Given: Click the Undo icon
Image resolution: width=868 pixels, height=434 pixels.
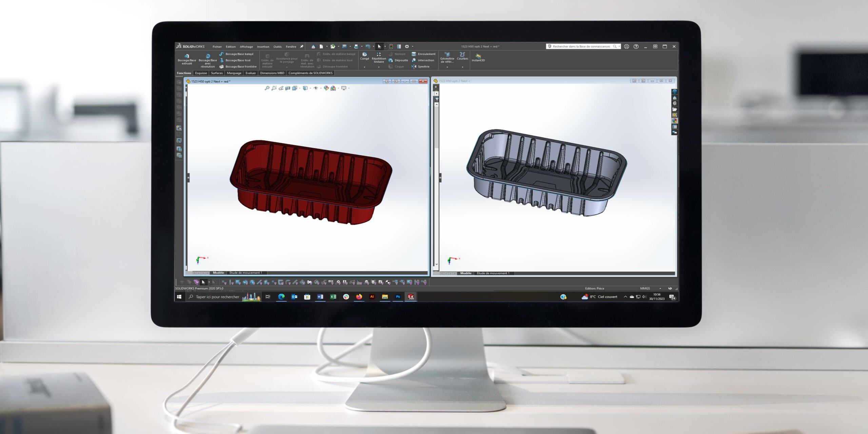Looking at the screenshot, I should [x=368, y=46].
